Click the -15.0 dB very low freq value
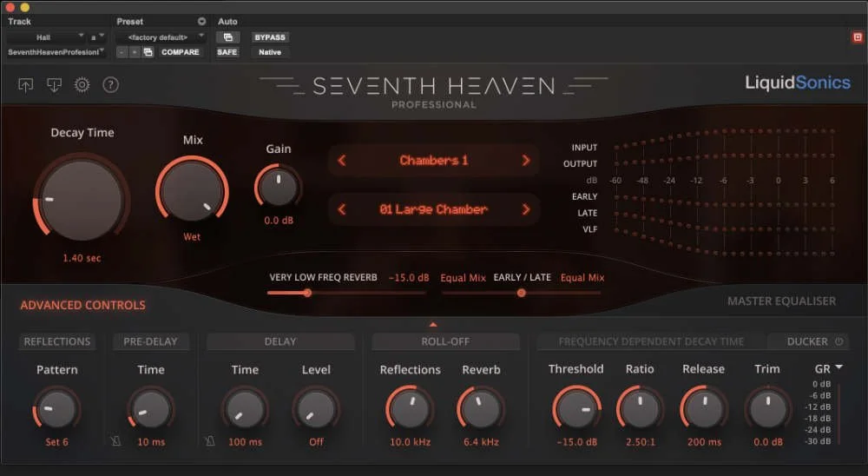 (x=409, y=278)
